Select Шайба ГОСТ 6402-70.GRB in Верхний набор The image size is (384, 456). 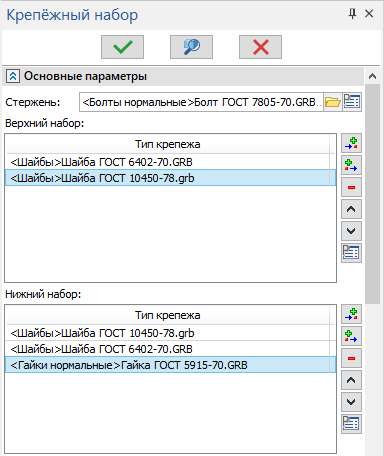tap(170, 162)
